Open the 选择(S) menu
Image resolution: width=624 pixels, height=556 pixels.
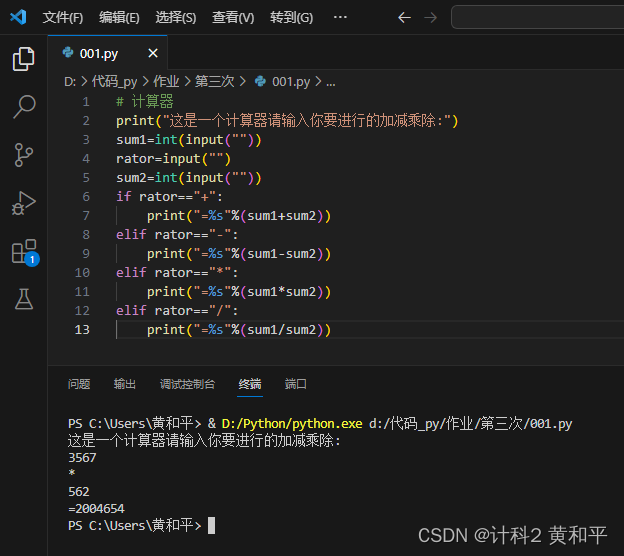tap(176, 18)
